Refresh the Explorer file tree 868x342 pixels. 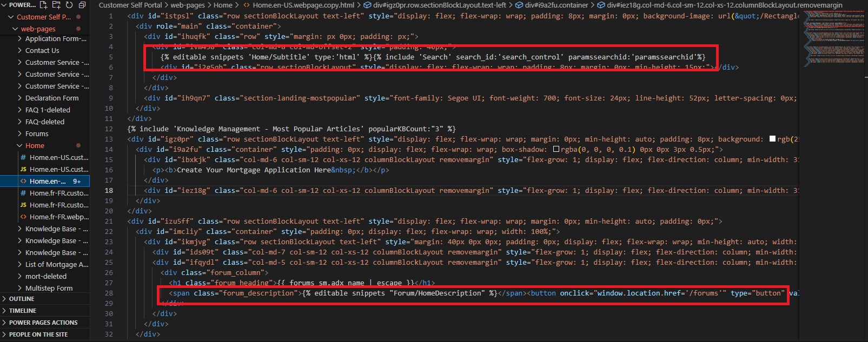click(x=69, y=5)
